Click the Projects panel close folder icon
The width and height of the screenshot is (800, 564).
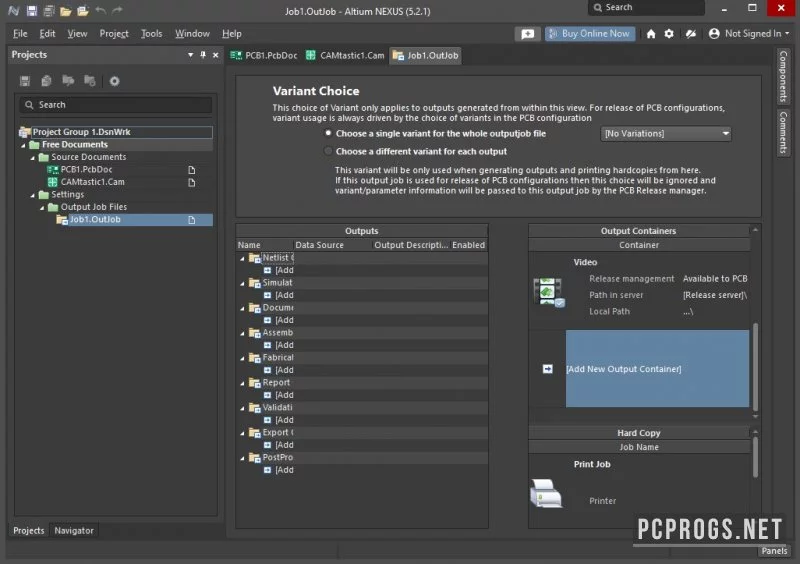(90, 81)
